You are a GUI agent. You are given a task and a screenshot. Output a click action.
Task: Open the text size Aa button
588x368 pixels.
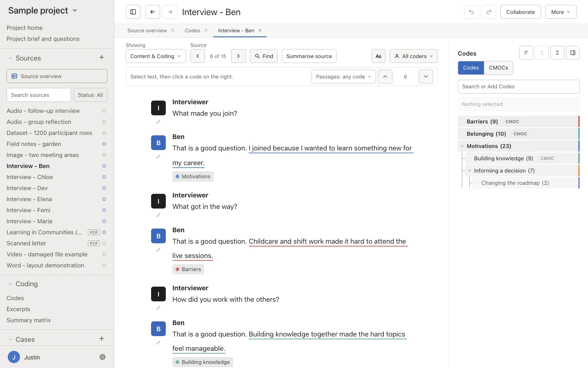tap(379, 56)
